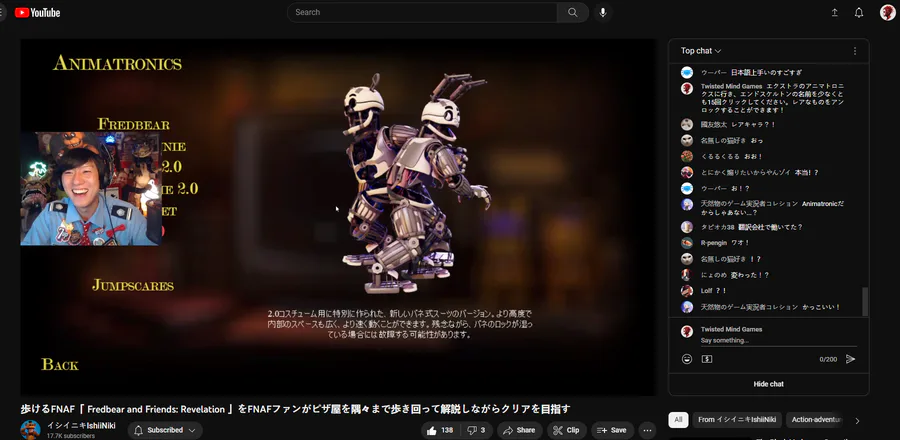Image resolution: width=900 pixels, height=440 pixels.
Task: Open more actions ellipsis under video
Action: [647, 430]
